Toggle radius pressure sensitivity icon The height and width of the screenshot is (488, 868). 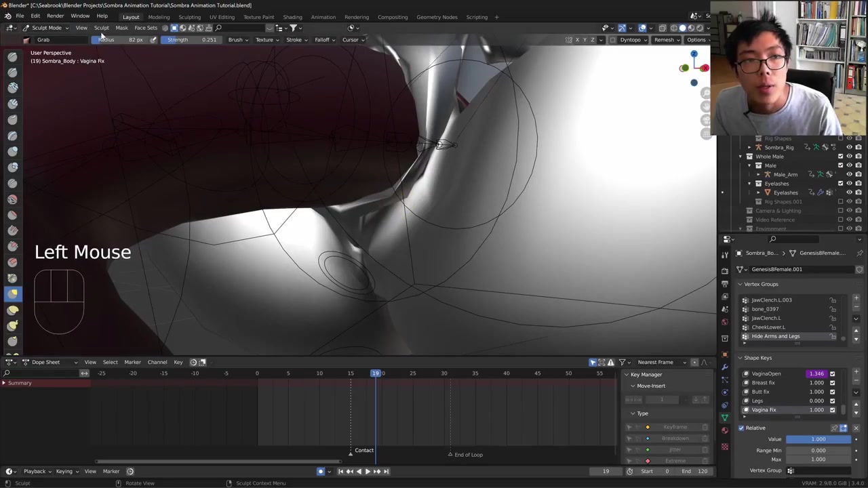(x=153, y=39)
